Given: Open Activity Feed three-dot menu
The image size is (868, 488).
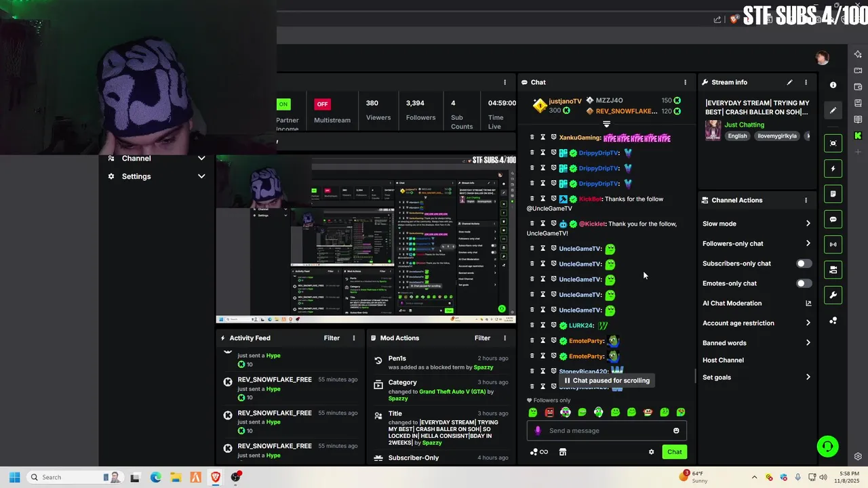Looking at the screenshot, I should (353, 338).
